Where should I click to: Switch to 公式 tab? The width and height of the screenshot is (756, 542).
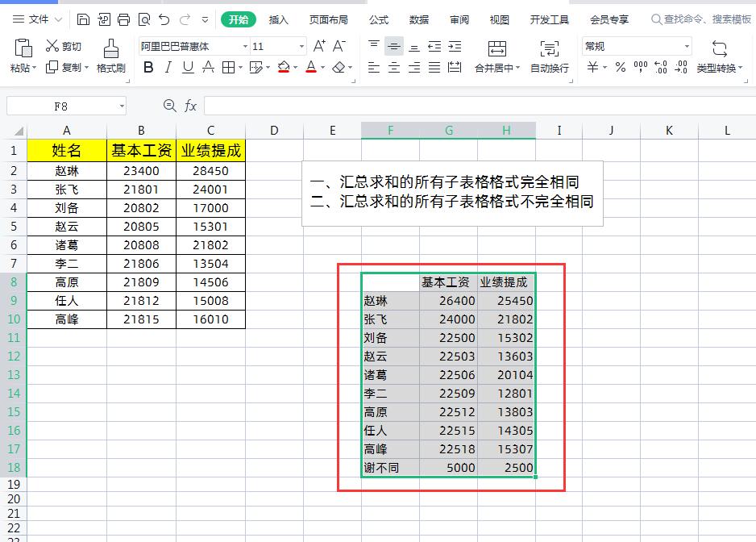coord(379,20)
